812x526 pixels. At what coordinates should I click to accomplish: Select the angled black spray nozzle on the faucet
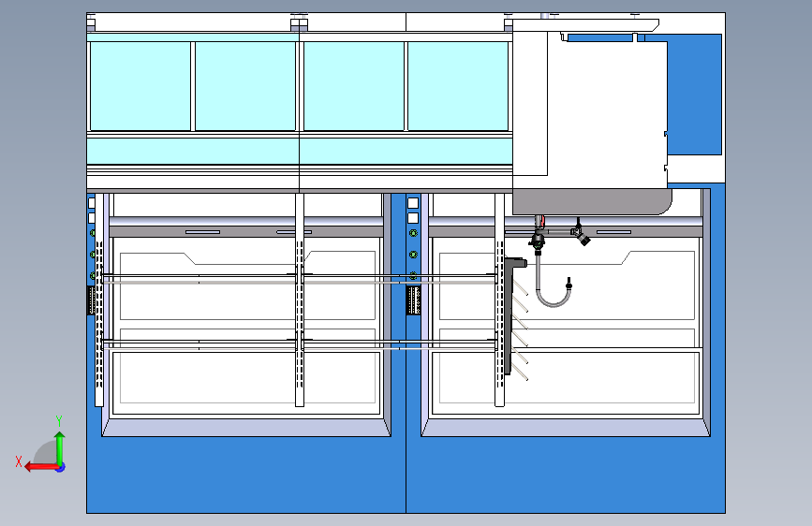click(583, 239)
